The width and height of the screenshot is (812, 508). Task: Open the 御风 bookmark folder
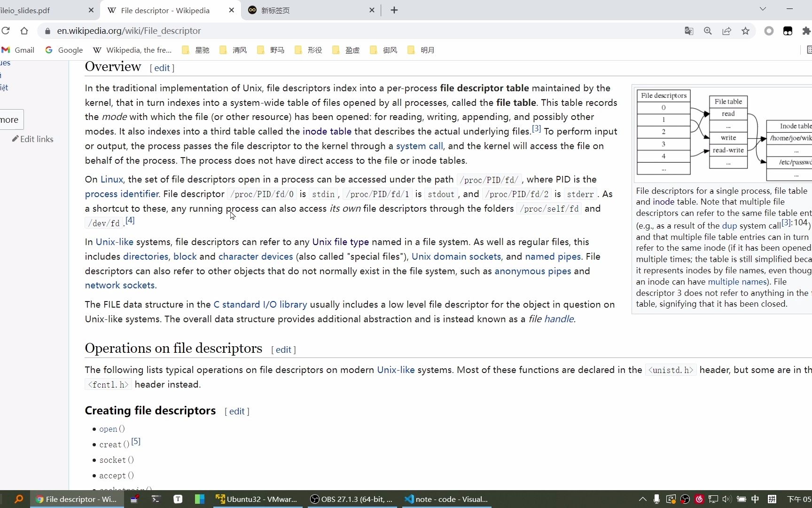tap(383, 50)
